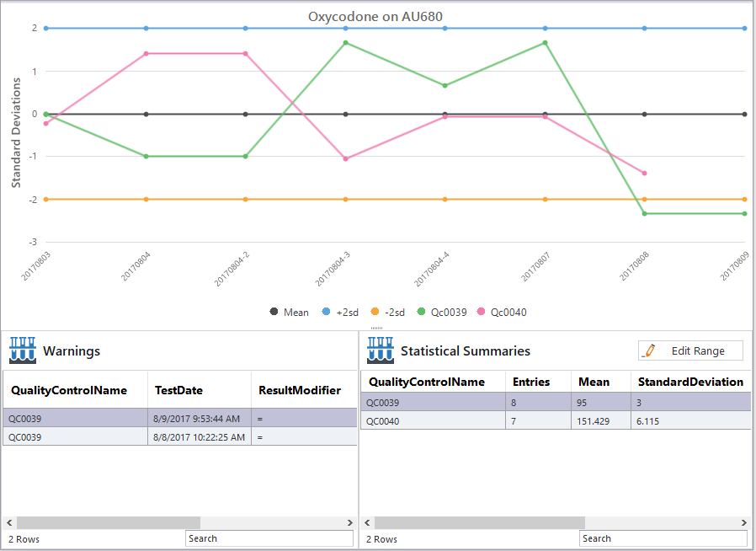The height and width of the screenshot is (551, 756).
Task: Click the Qc0039 data point at 20170804-4
Action: coord(445,86)
